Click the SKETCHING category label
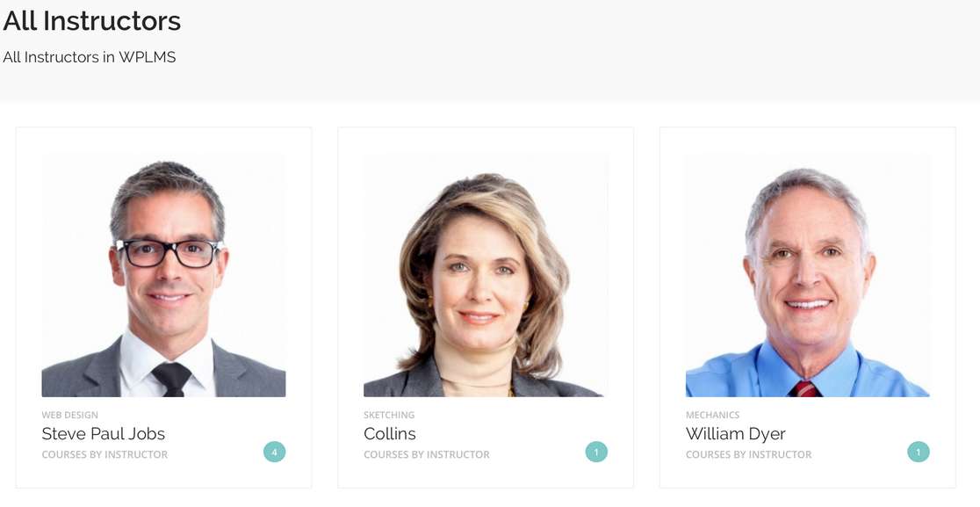 (x=389, y=415)
